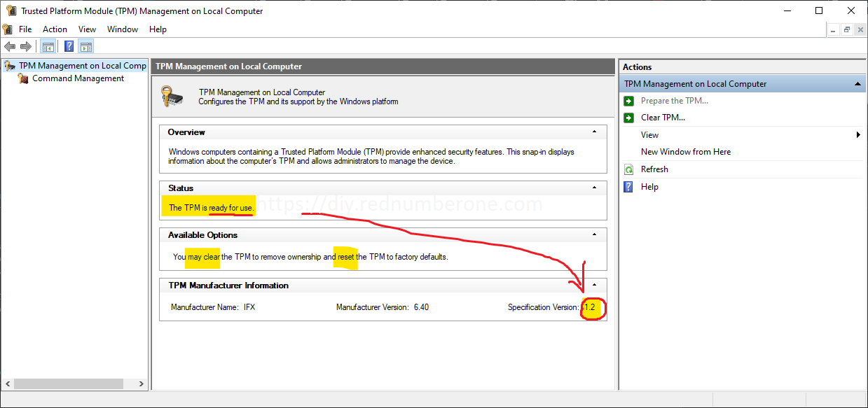Toggle the Show/Hide Console Tree toolbar icon
Viewport: 868px width, 408px height.
(x=48, y=47)
